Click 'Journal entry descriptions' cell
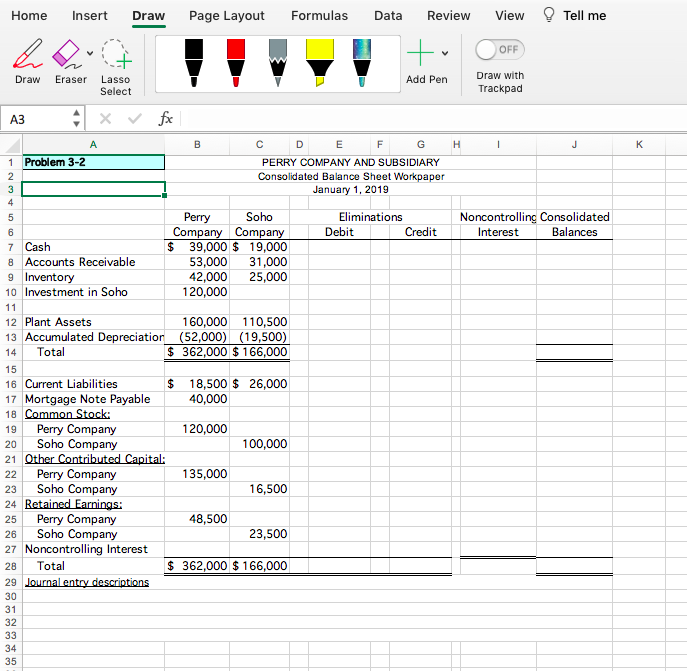This screenshot has height=671, width=687. coord(87,582)
